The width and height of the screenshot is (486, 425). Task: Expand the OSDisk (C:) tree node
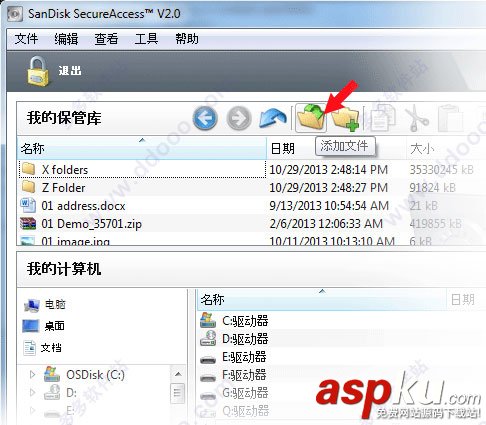pyautogui.click(x=32, y=374)
